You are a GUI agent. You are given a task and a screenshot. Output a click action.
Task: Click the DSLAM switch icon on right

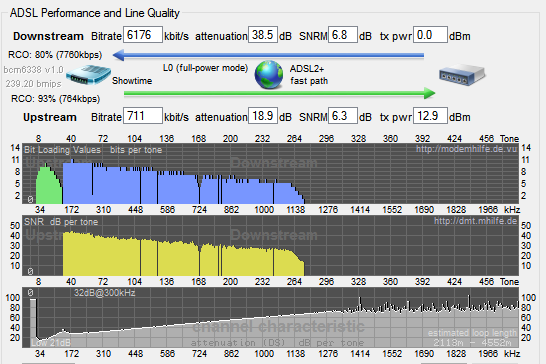tap(462, 75)
